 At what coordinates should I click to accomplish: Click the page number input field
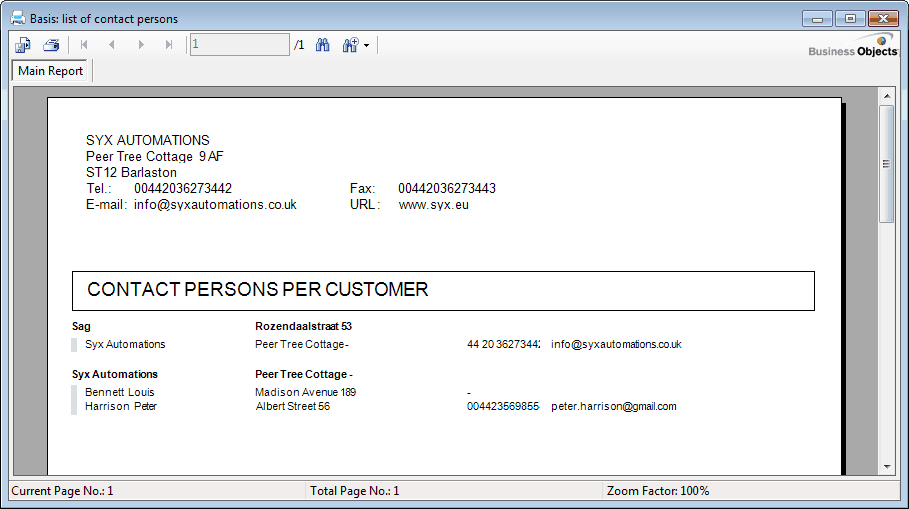pos(239,45)
